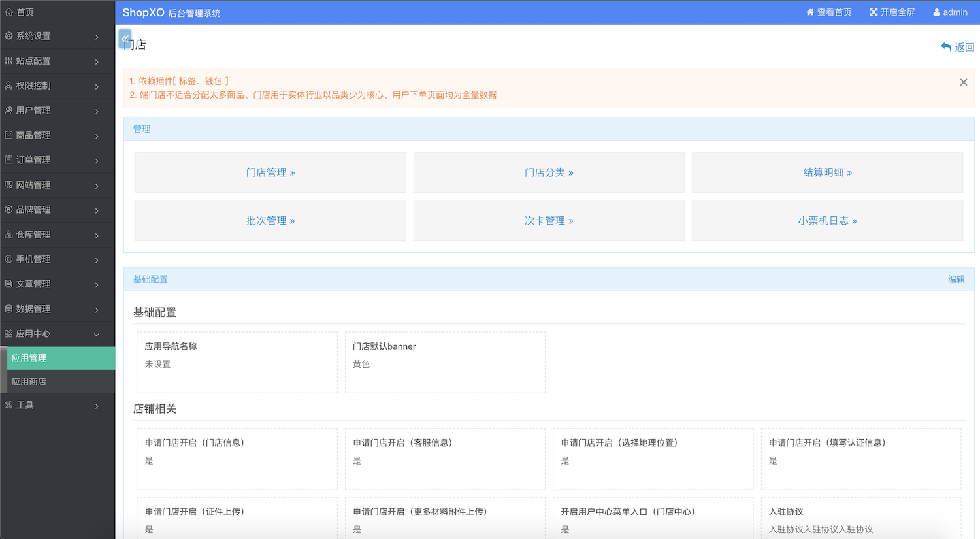Screen dimensions: 980x539
Task: Open the admin account menu
Action: pos(949,12)
